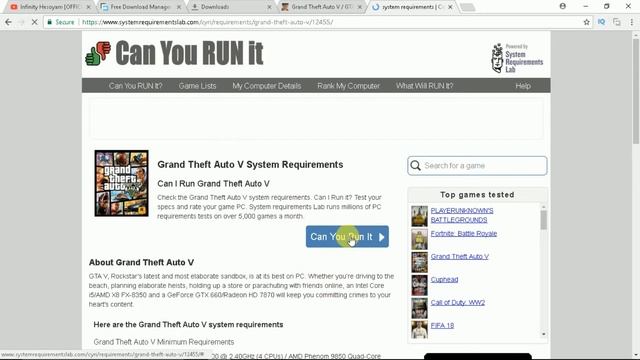The width and height of the screenshot is (640, 360).
Task: Click the Cuphead game thumbnail
Action: point(419,285)
